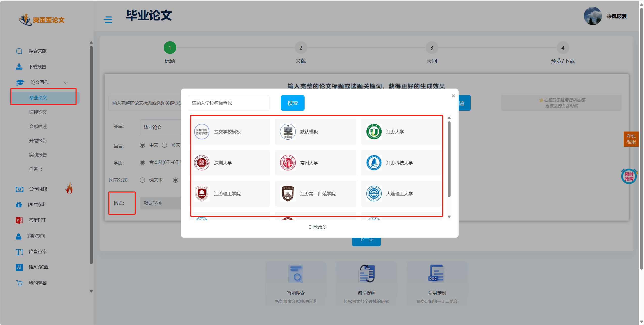Click the school name search field
Image resolution: width=644 pixels, height=325 pixels.
pos(228,103)
